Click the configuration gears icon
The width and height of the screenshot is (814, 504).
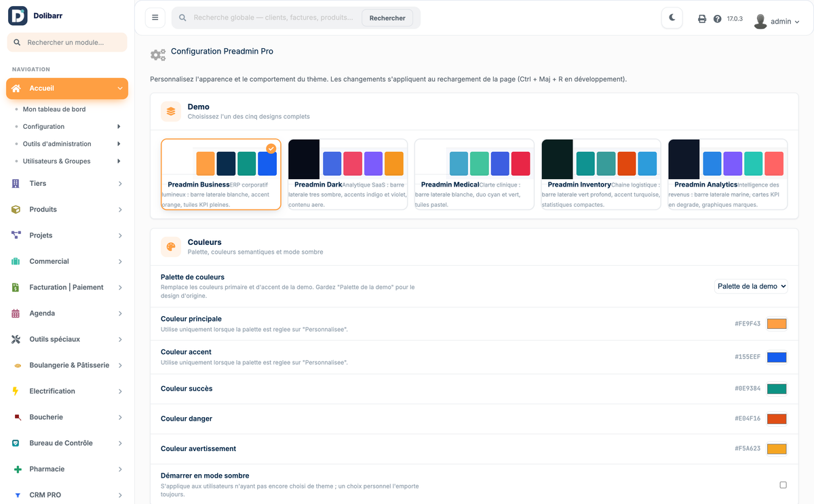(x=157, y=55)
